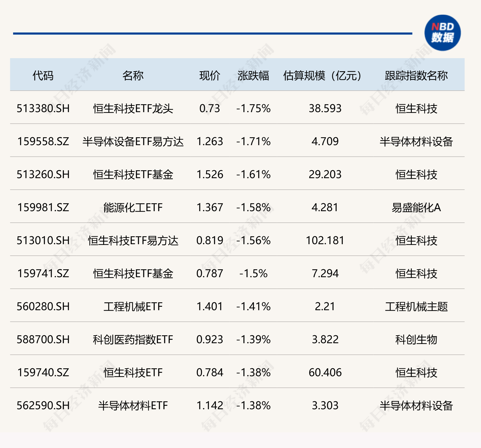
Task: Click the 代码 column header
Action: pos(43,76)
